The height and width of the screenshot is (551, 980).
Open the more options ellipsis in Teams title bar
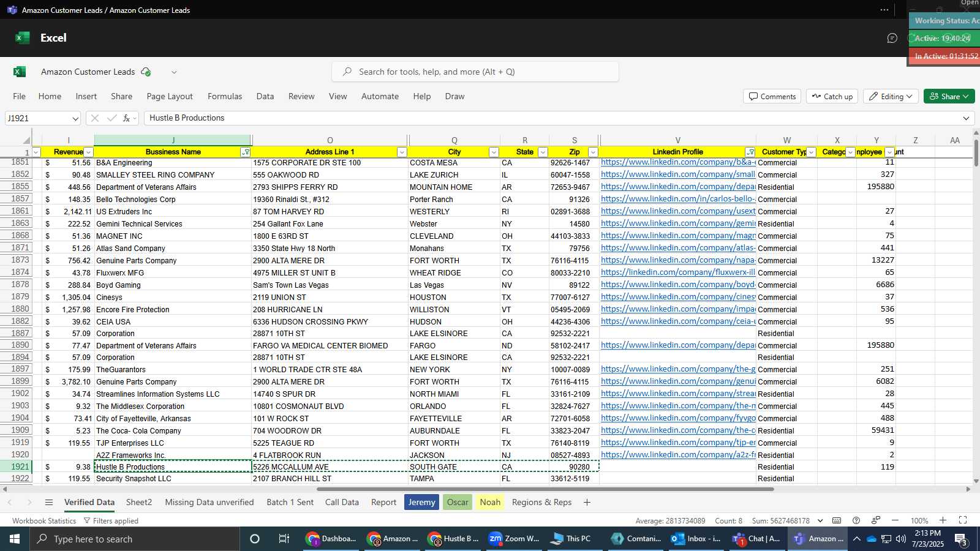[x=884, y=10]
